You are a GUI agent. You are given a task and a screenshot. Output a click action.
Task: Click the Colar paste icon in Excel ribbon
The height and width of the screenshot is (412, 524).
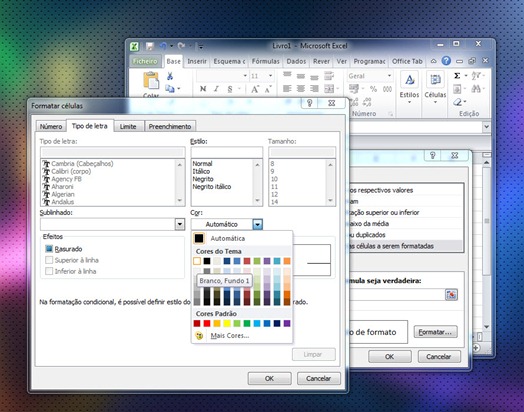(151, 81)
